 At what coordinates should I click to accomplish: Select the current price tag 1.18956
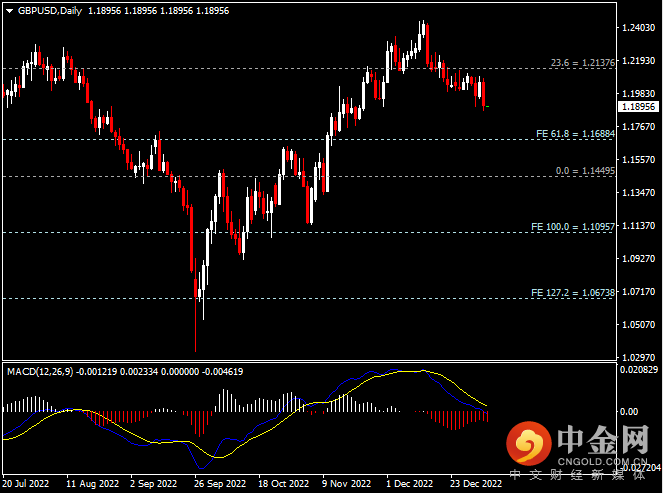(x=638, y=106)
